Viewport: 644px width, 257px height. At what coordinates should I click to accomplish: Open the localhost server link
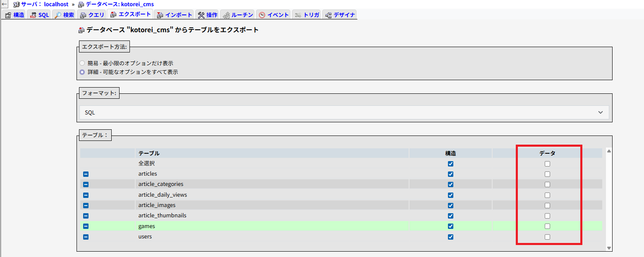[x=56, y=4]
